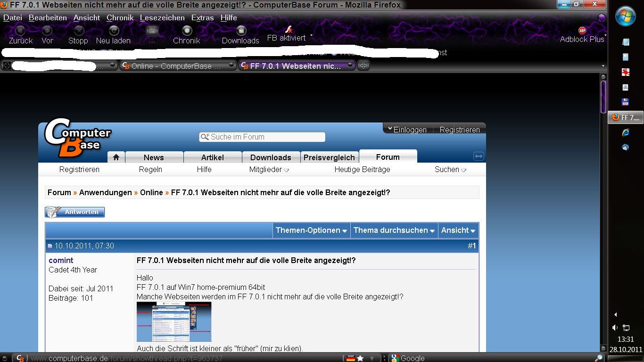The height and width of the screenshot is (362, 644).
Task: Click the post status icon beside 10.10.2011
Action: point(50,246)
